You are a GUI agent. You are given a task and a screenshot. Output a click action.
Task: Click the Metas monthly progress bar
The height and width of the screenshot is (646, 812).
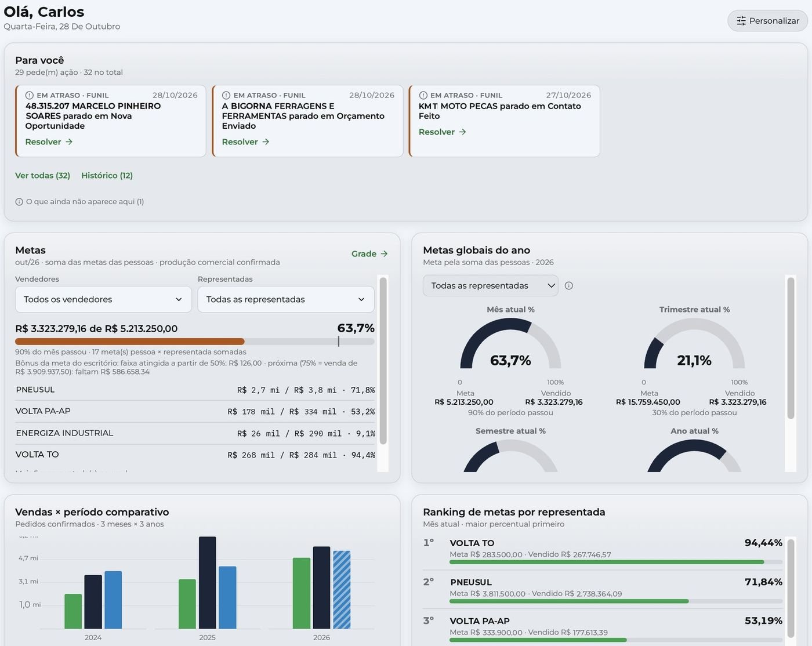(195, 342)
